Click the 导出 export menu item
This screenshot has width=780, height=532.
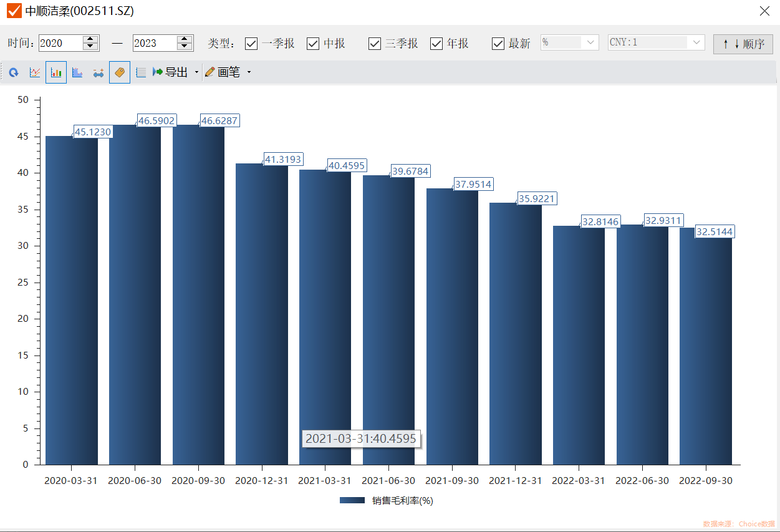pyautogui.click(x=170, y=73)
